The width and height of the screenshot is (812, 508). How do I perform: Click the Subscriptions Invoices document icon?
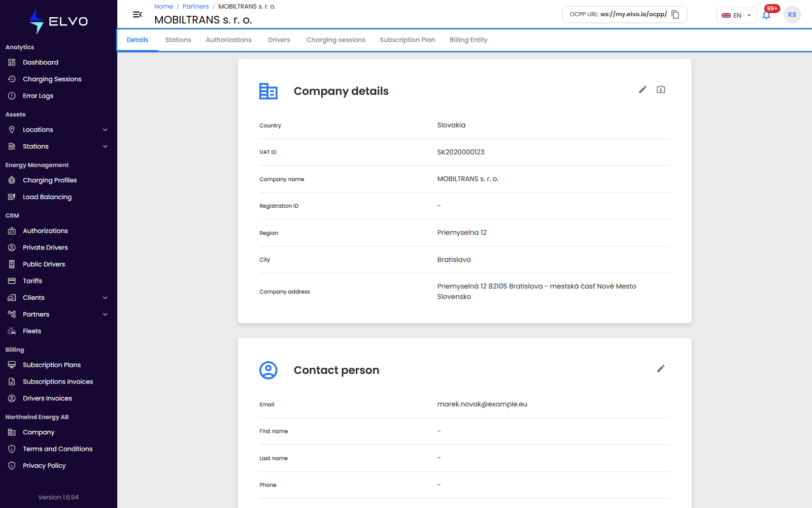click(12, 382)
